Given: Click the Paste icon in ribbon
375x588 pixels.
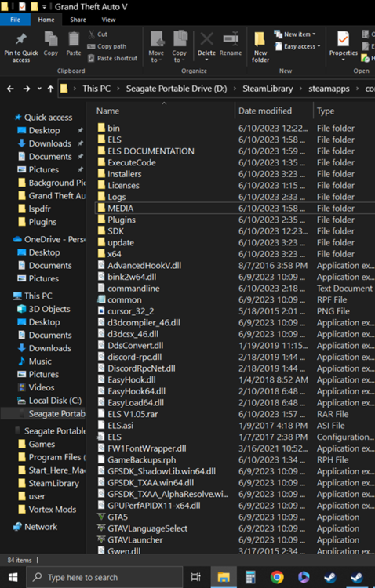Looking at the screenshot, I should [x=74, y=39].
